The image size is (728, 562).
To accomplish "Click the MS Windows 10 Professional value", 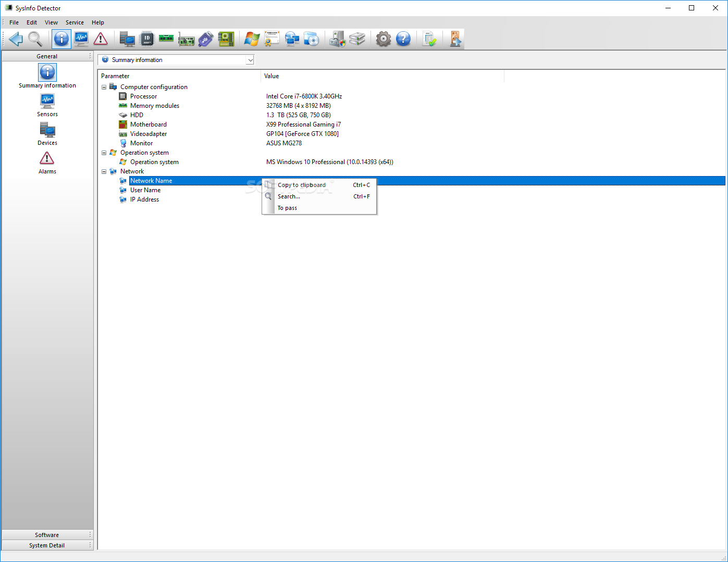I will 330,162.
